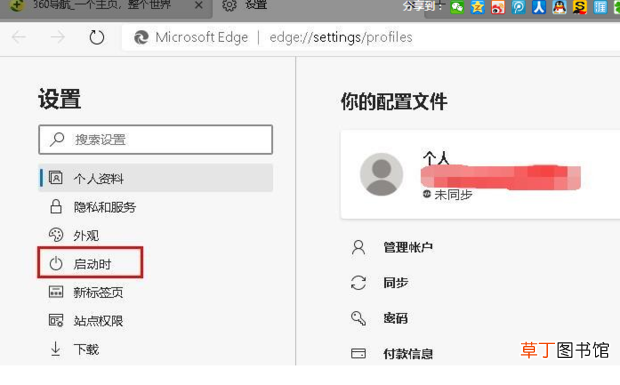
Task: Click the power icon beside 启动时
Action: tap(56, 263)
